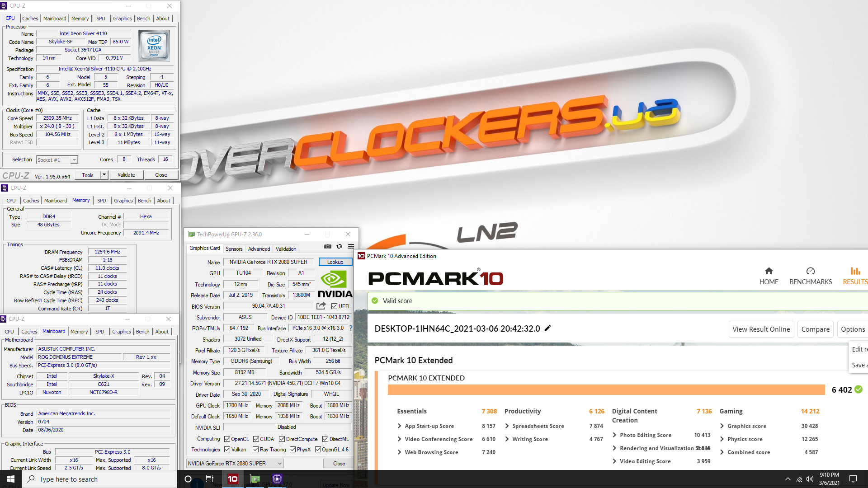The height and width of the screenshot is (488, 868).
Task: Switch to Bench tab in top CPU-Z window
Action: [143, 19]
